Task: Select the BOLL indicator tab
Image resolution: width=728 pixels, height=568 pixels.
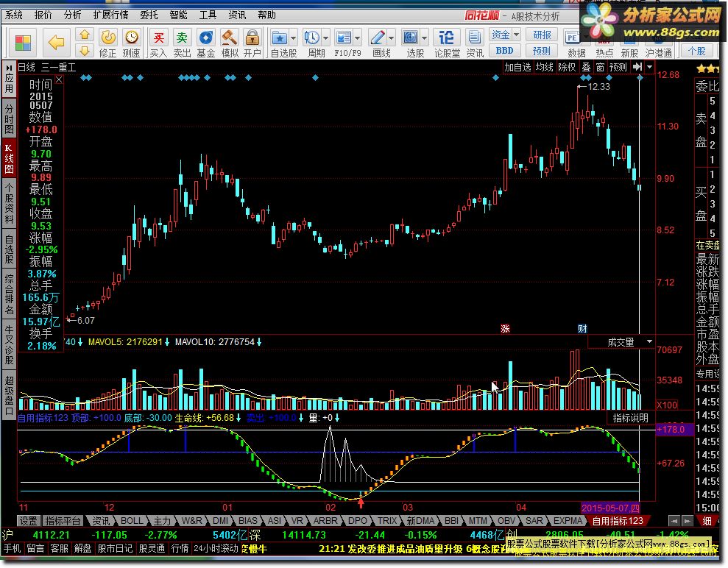Action: click(x=132, y=521)
